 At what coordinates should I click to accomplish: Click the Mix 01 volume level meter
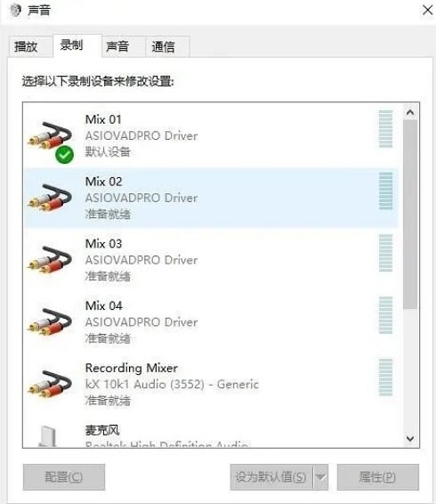coord(385,129)
